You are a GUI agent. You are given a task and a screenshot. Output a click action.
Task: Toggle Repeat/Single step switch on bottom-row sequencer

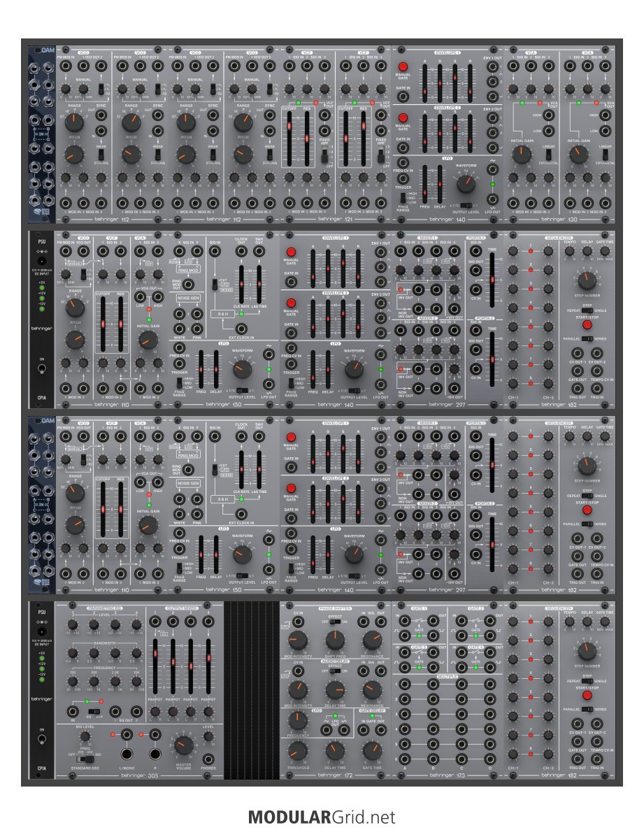[x=587, y=681]
